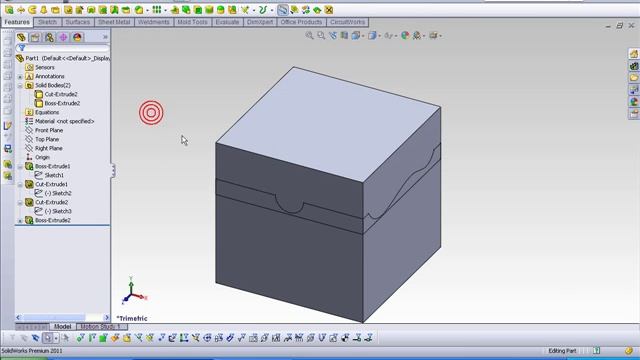Open the pink DimXpertManager tab icon

coord(63,37)
